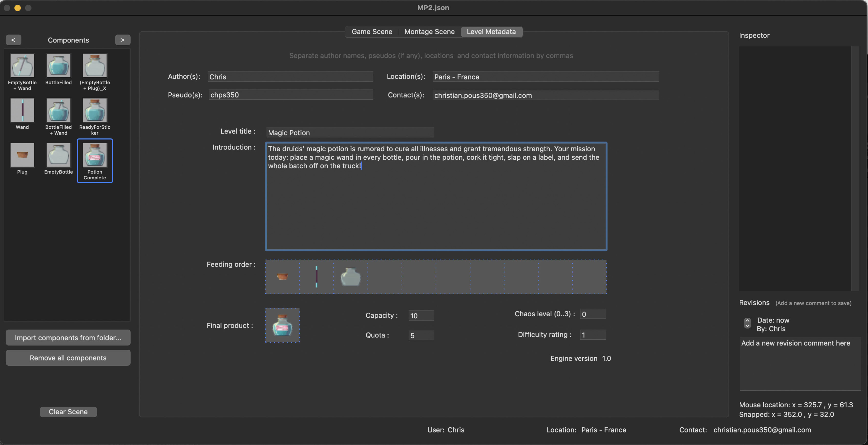The width and height of the screenshot is (868, 445).
Task: Click the Clear Scene button
Action: 68,412
